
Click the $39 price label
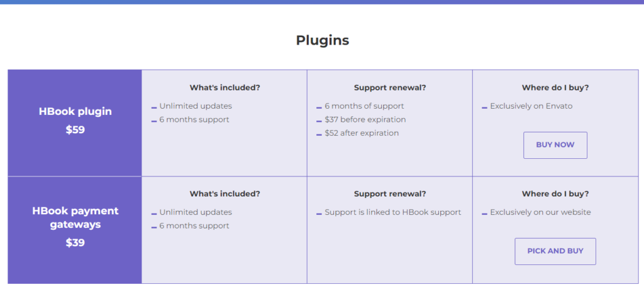75,243
